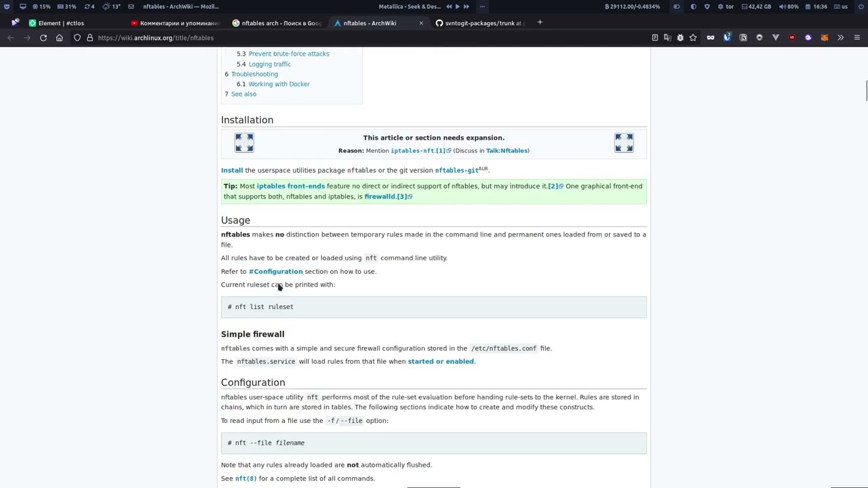Jump to 'See also' in contents
The width and height of the screenshot is (868, 488).
click(243, 94)
